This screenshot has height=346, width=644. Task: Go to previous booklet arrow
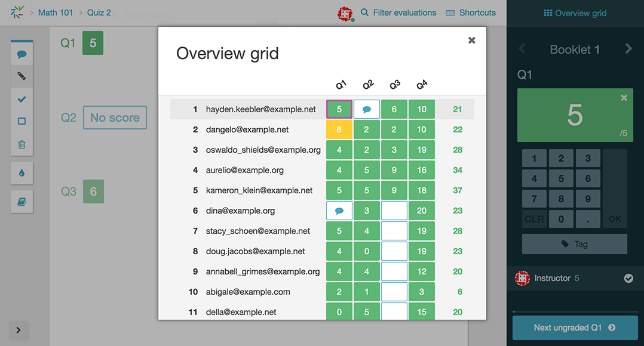(522, 49)
